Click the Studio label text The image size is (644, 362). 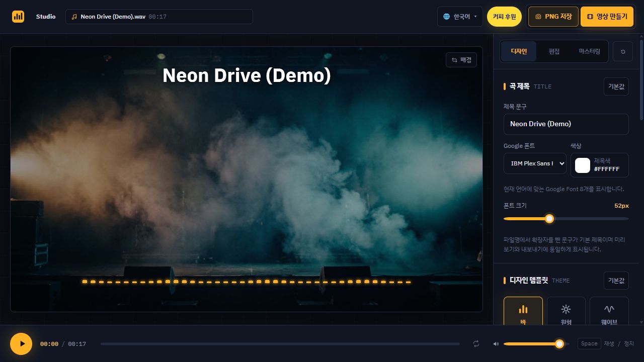point(46,17)
